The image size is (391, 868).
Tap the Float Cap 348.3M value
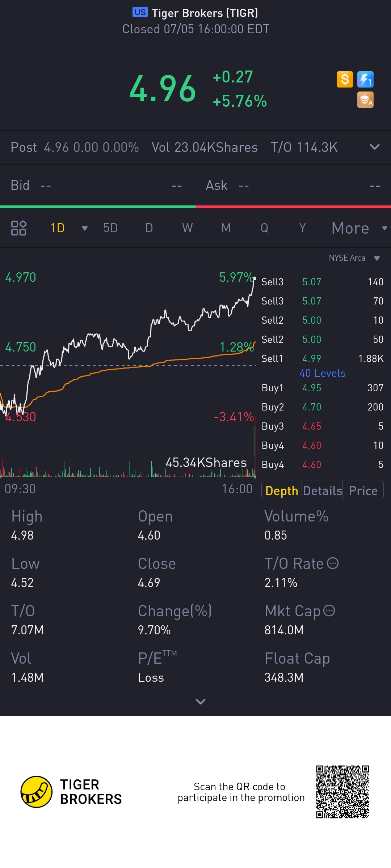[284, 677]
